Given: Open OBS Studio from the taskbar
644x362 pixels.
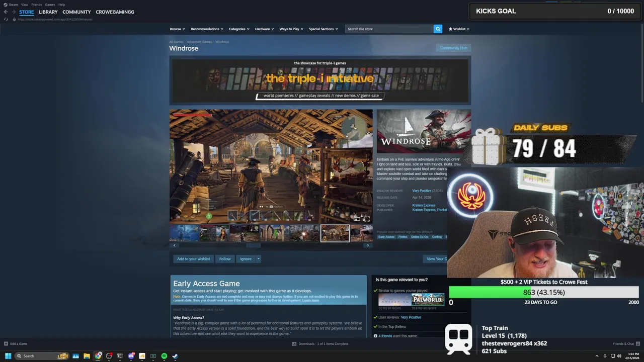Looking at the screenshot, I should tap(109, 356).
